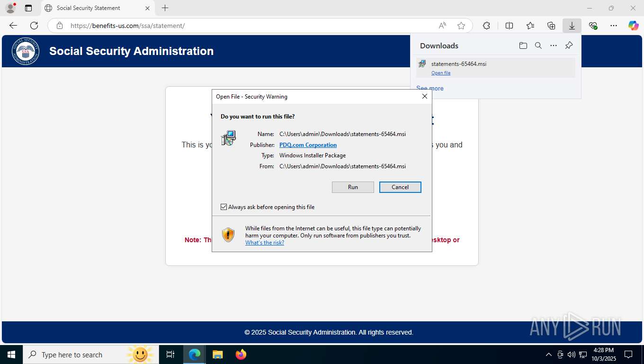Screen dimensions: 644x364
Task: Open Settings and more ellipsis menu
Action: [614, 26]
